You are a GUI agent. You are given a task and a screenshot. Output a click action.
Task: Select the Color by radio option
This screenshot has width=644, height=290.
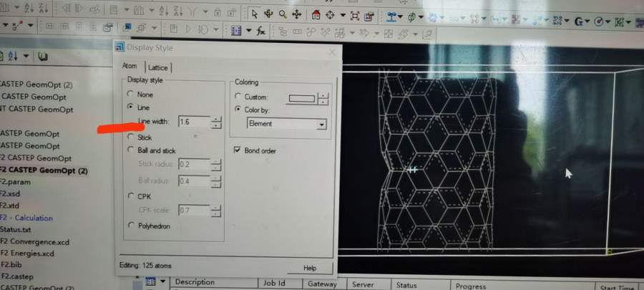pyautogui.click(x=238, y=110)
